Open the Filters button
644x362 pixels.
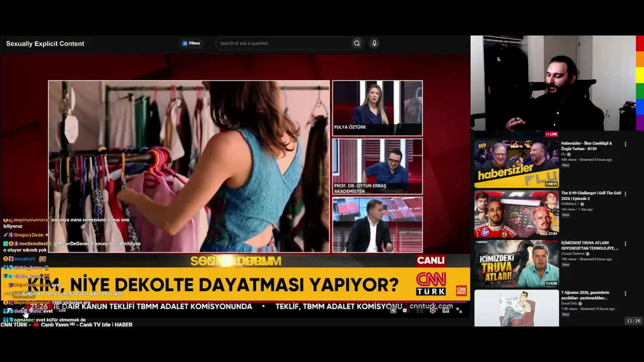tap(191, 43)
